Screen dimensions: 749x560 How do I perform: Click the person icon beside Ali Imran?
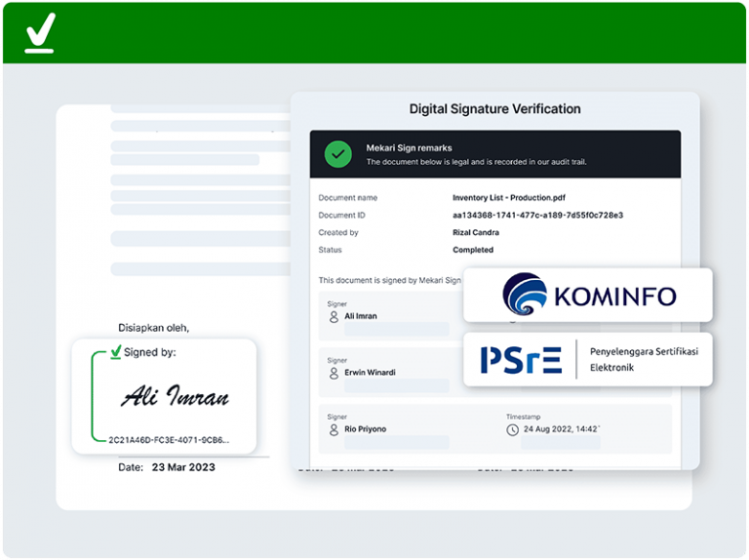pos(335,317)
